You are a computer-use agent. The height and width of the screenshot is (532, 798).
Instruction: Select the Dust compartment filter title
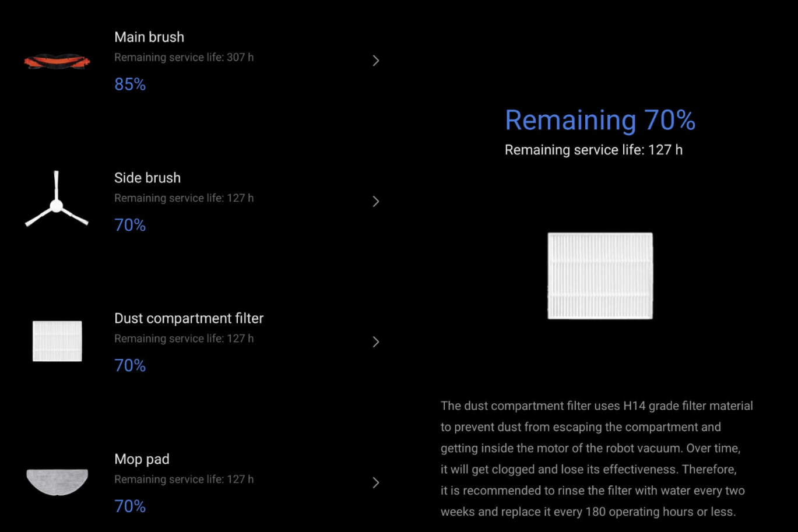click(189, 318)
